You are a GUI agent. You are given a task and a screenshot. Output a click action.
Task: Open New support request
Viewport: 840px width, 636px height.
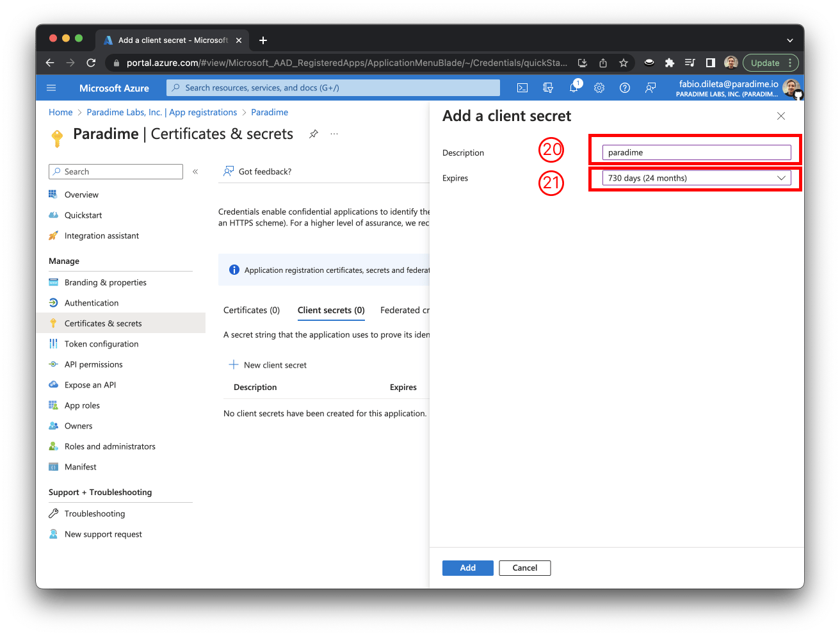coord(103,534)
